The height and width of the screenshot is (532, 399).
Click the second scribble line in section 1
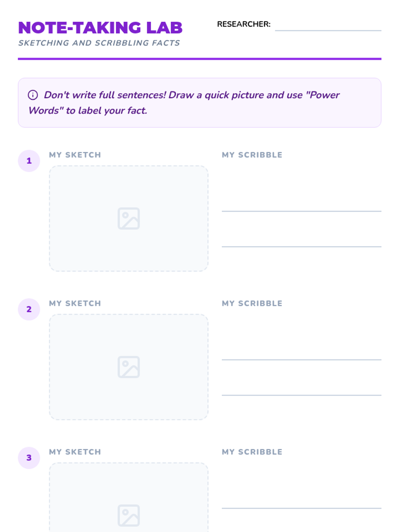pos(302,247)
